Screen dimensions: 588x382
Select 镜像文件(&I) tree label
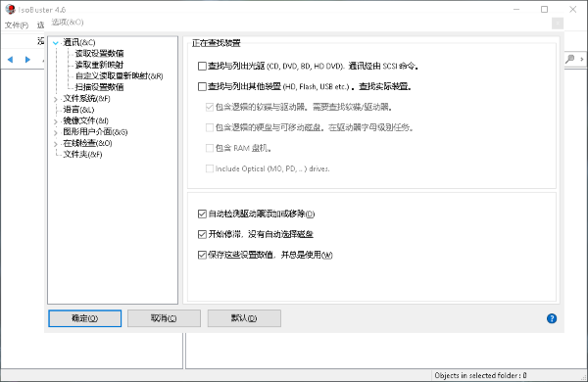[86, 120]
